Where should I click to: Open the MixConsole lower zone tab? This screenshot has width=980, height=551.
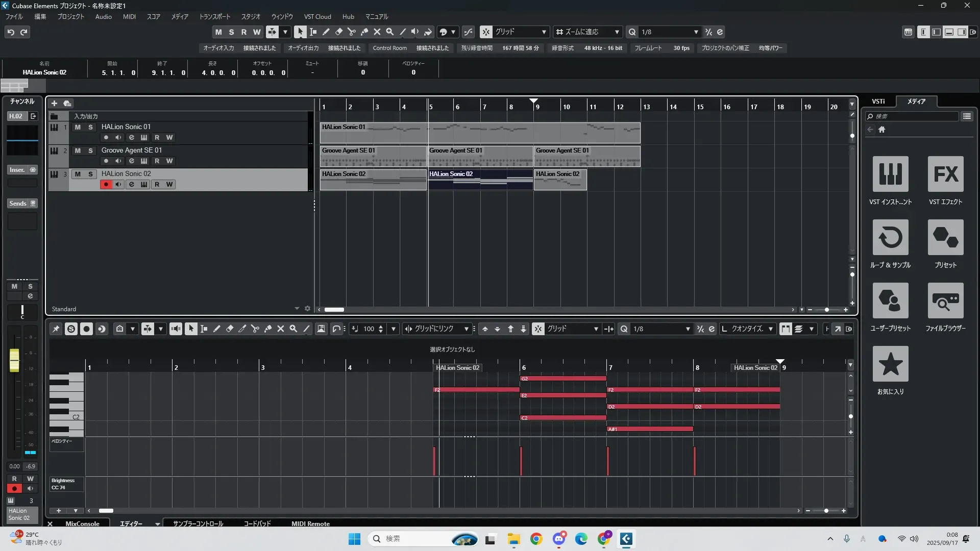pos(82,523)
